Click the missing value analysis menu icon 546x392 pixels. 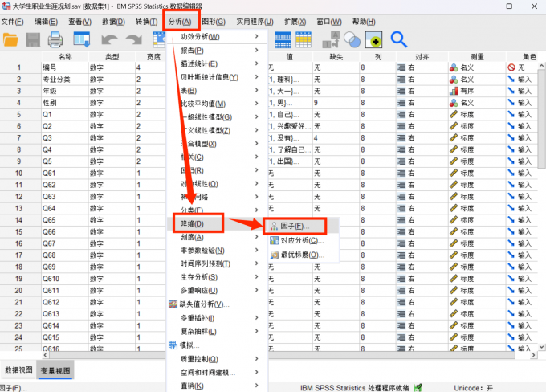(173, 304)
